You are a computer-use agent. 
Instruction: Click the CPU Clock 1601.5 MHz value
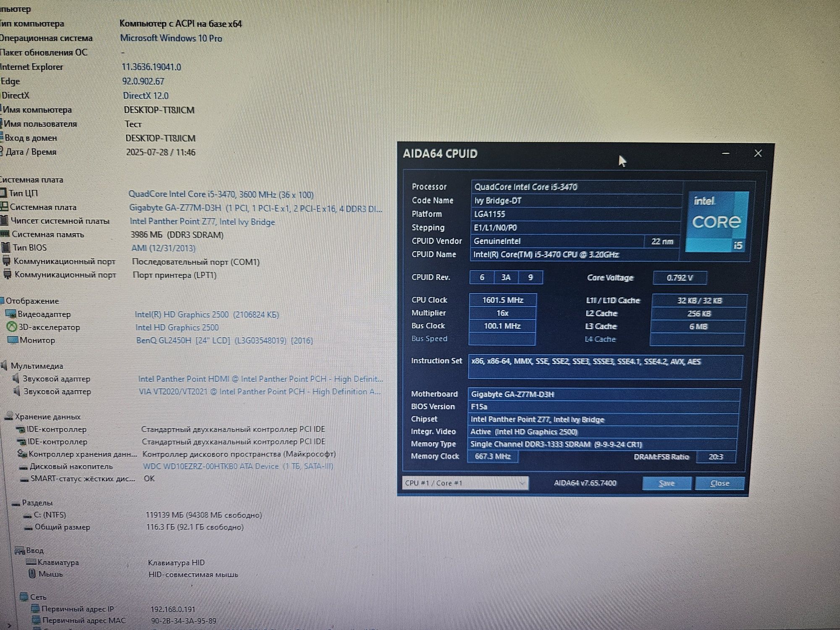point(502,300)
